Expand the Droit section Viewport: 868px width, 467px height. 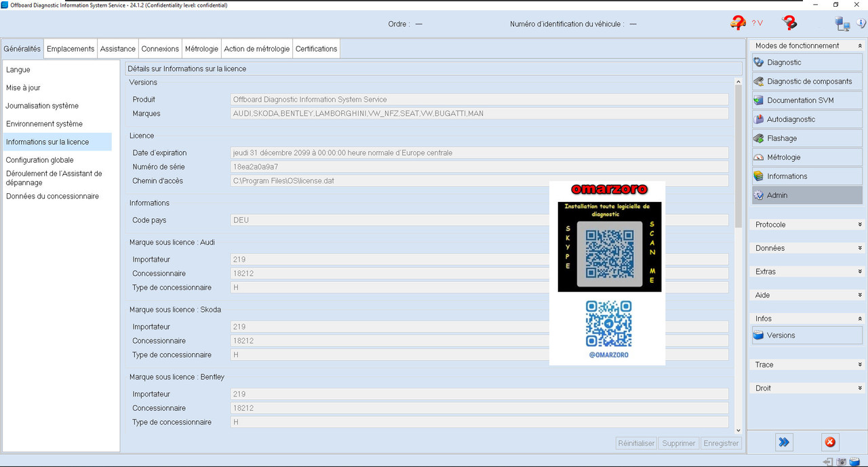point(807,388)
